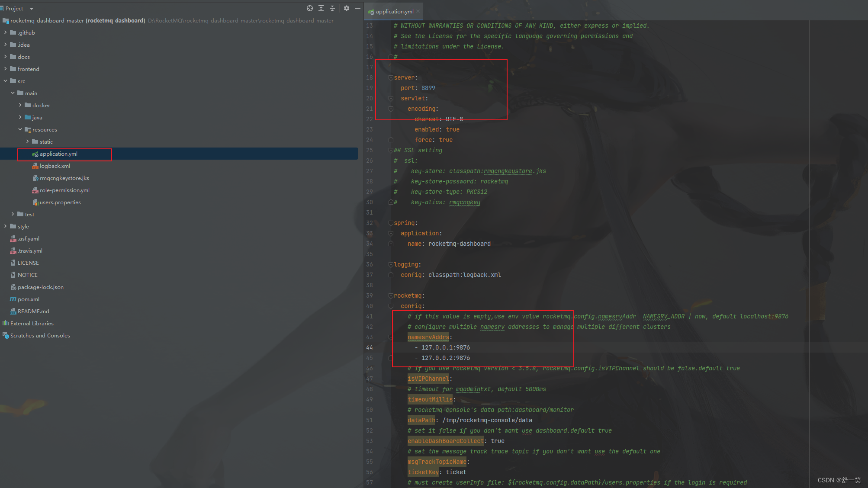Open users.properties file

point(60,202)
